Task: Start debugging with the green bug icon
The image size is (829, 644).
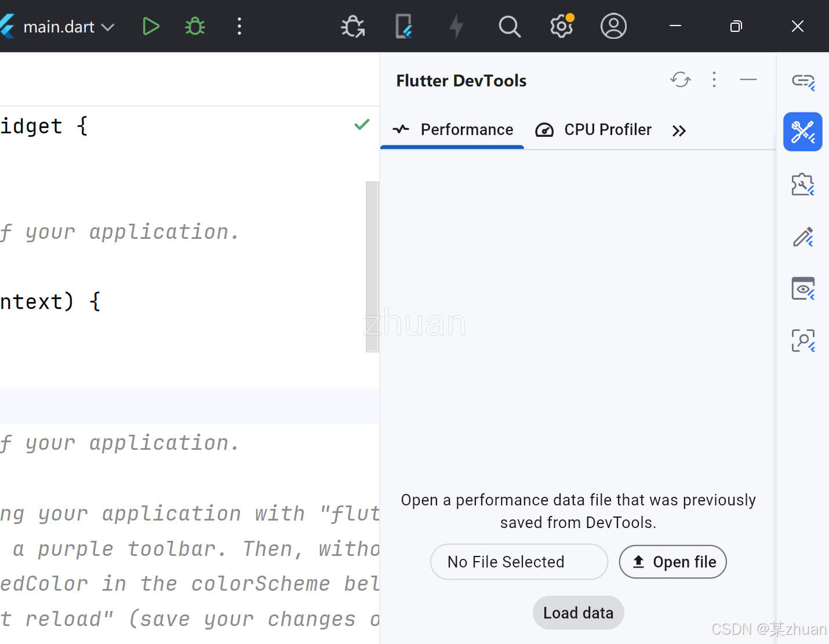Action: click(x=195, y=27)
